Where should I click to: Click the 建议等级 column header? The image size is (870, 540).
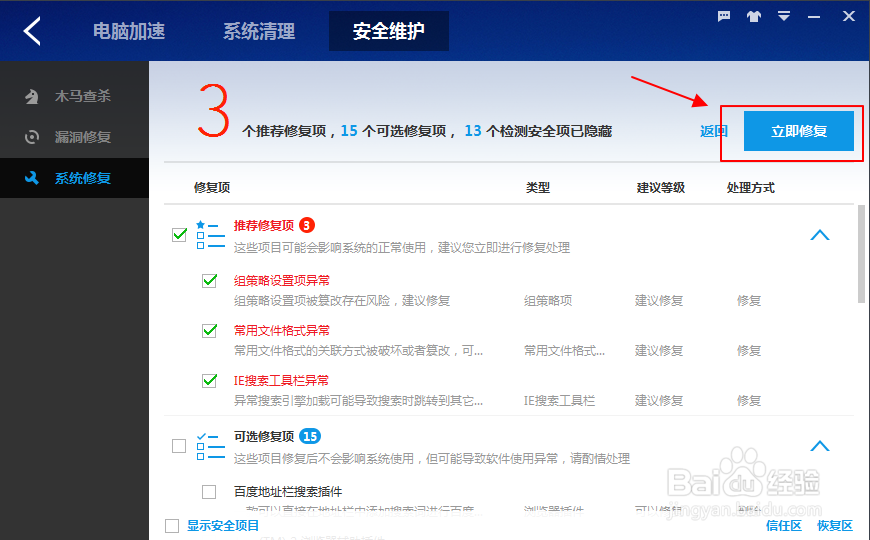661,188
